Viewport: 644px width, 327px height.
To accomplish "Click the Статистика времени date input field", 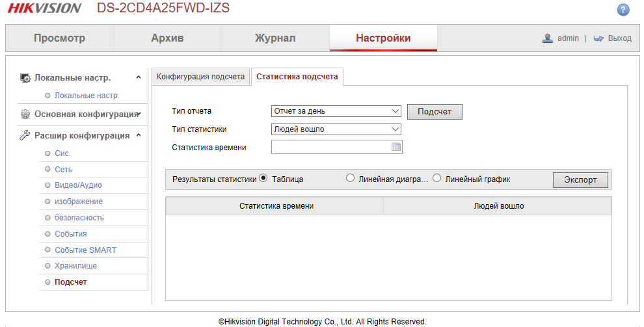I will pos(337,147).
